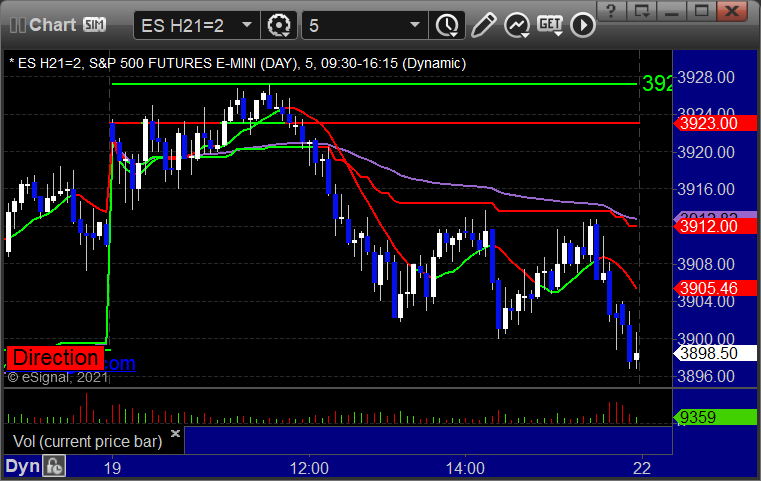Click the 3908.00 price axis label
The width and height of the screenshot is (761, 481).
706,265
